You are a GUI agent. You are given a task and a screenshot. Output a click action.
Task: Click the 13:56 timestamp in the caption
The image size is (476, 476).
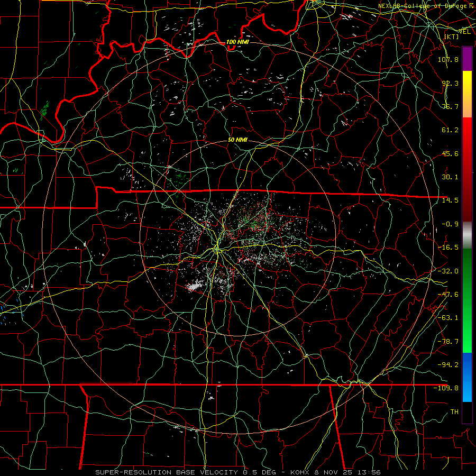[369, 472]
